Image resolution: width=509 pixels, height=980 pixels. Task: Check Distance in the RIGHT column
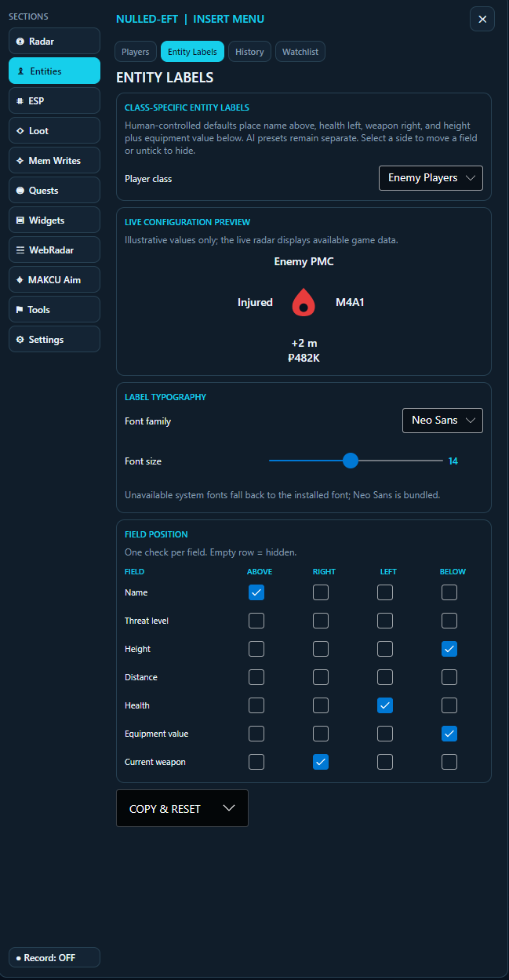pos(321,677)
